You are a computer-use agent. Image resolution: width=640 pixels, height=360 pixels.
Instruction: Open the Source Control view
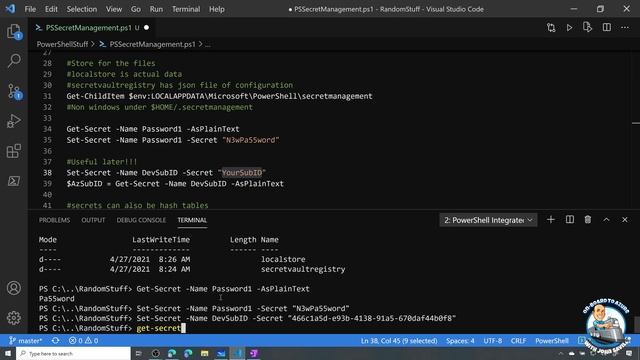pos(14,91)
